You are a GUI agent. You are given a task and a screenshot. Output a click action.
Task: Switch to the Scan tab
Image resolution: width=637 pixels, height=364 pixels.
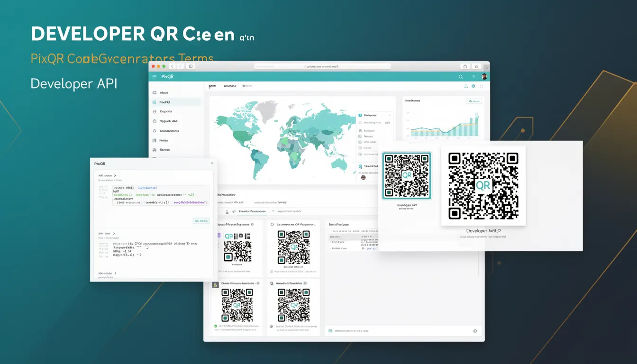pyautogui.click(x=212, y=86)
